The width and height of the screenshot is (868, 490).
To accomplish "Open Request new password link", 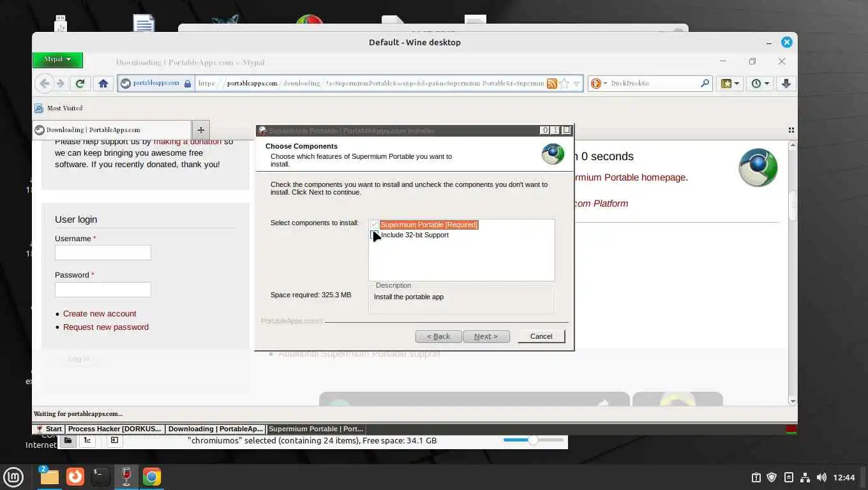I will pos(106,327).
